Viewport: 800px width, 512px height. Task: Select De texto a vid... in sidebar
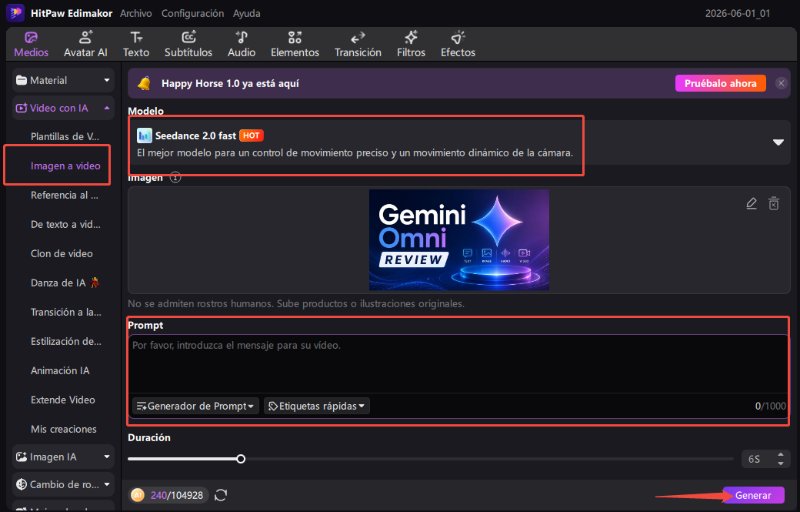tap(65, 224)
